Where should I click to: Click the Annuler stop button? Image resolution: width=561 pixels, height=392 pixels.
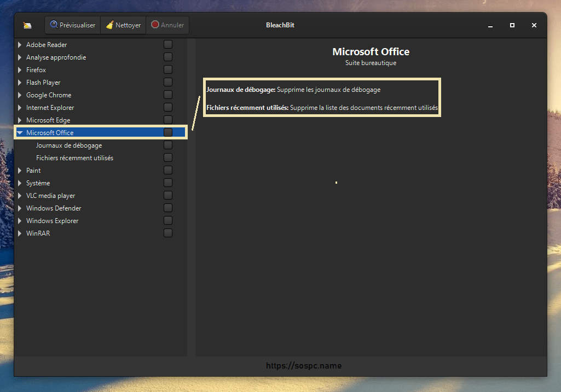point(167,25)
